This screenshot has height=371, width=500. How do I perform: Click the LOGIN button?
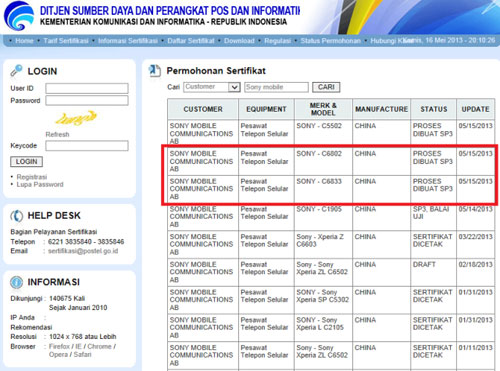click(27, 162)
